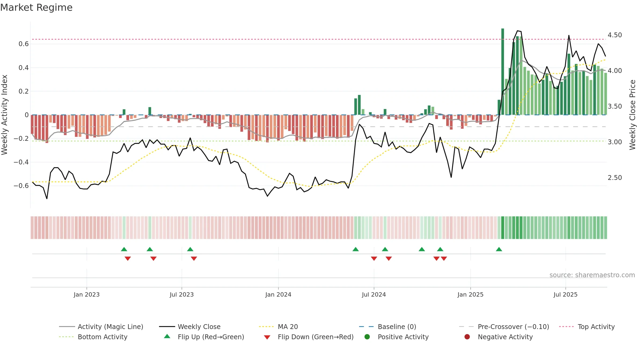
Task: Click the Positive Activity green circle legend icon
Action: coord(367,337)
